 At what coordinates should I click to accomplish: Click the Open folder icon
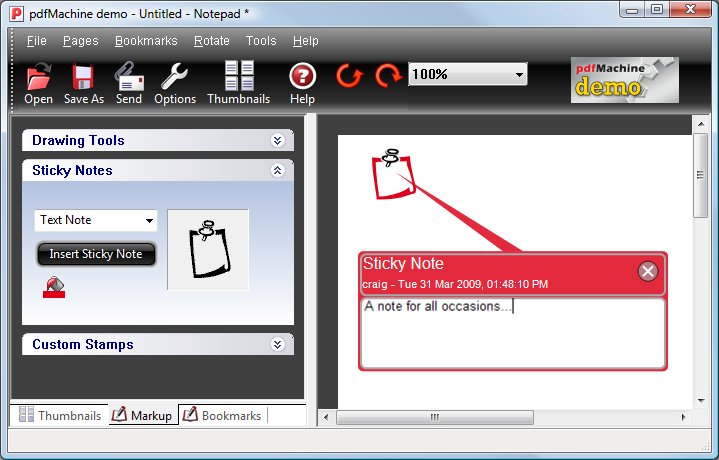pyautogui.click(x=38, y=78)
